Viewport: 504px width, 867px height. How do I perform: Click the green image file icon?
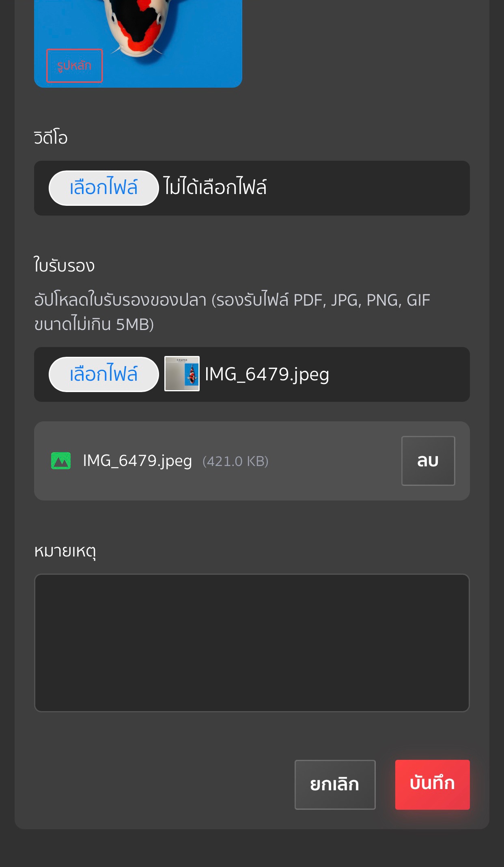(61, 461)
